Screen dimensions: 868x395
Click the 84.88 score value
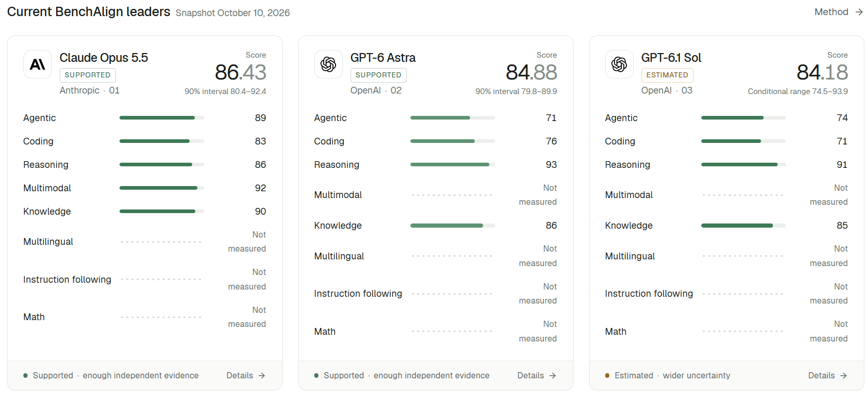[531, 72]
